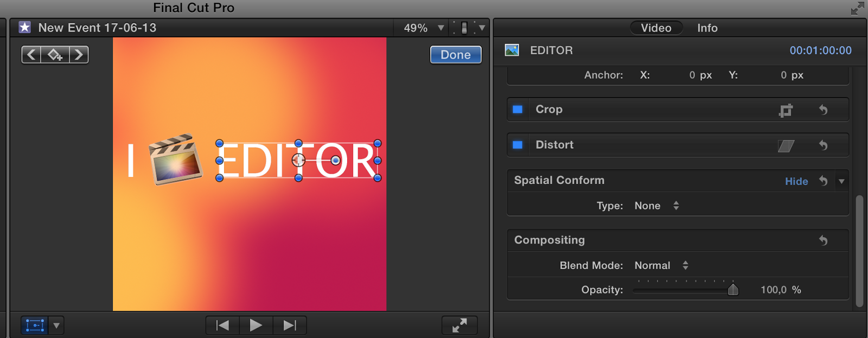Reset Spatial Conform settings
The width and height of the screenshot is (868, 338).
pyautogui.click(x=823, y=181)
